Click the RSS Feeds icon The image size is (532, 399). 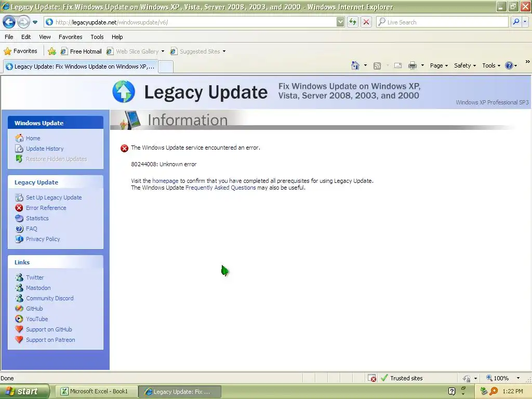[377, 66]
